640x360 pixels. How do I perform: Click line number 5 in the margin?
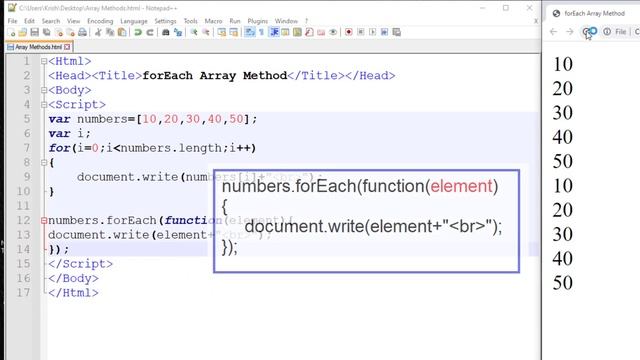[27, 119]
